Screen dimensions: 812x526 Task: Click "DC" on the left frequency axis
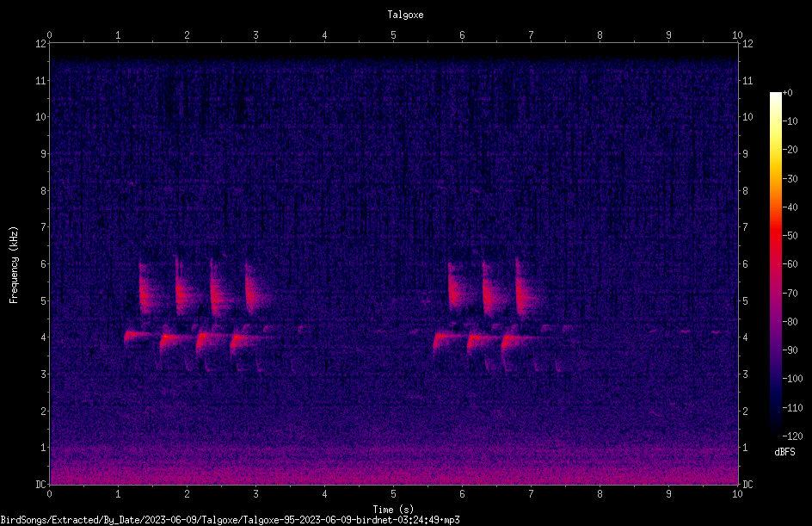[x=41, y=485]
